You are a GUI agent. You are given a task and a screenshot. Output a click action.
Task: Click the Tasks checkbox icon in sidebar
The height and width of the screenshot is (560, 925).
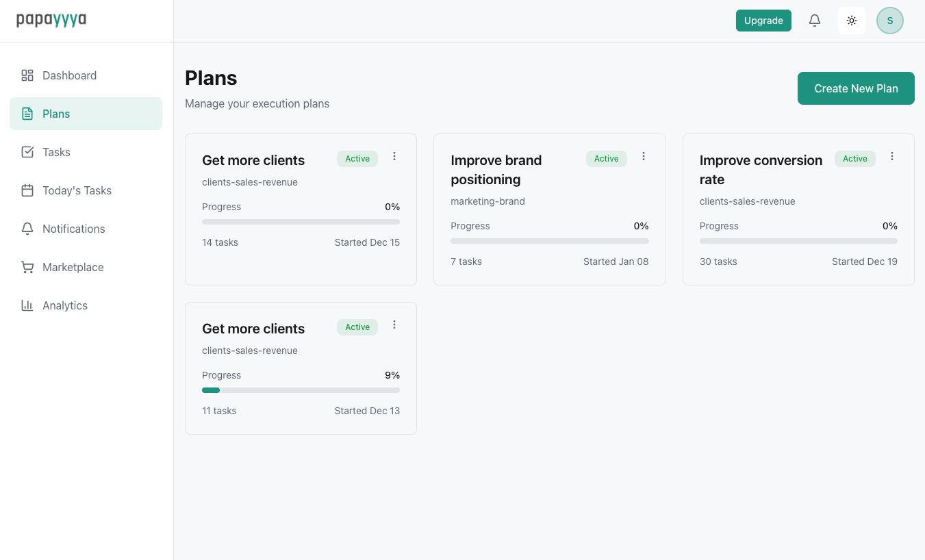click(27, 152)
